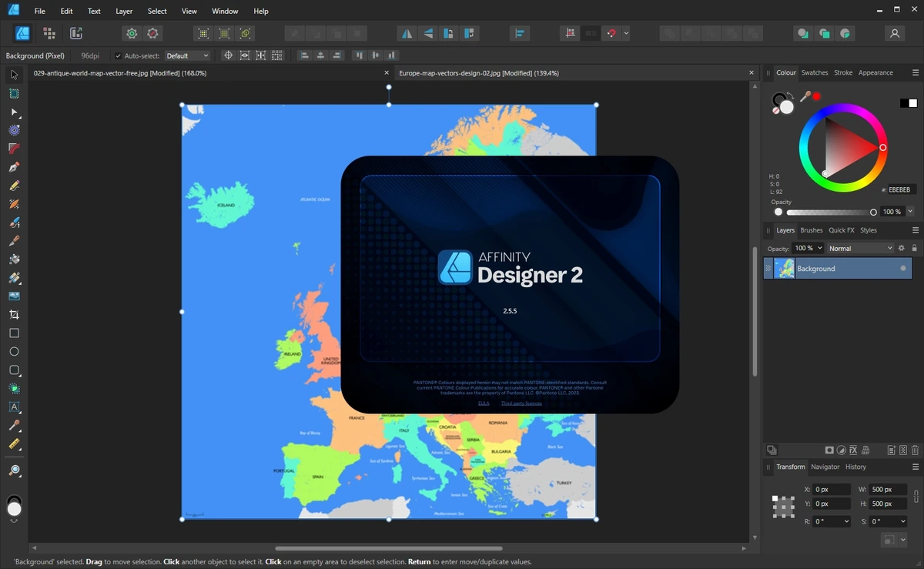The image size is (924, 569).
Task: Open the Transform panel options menu
Action: 916,467
